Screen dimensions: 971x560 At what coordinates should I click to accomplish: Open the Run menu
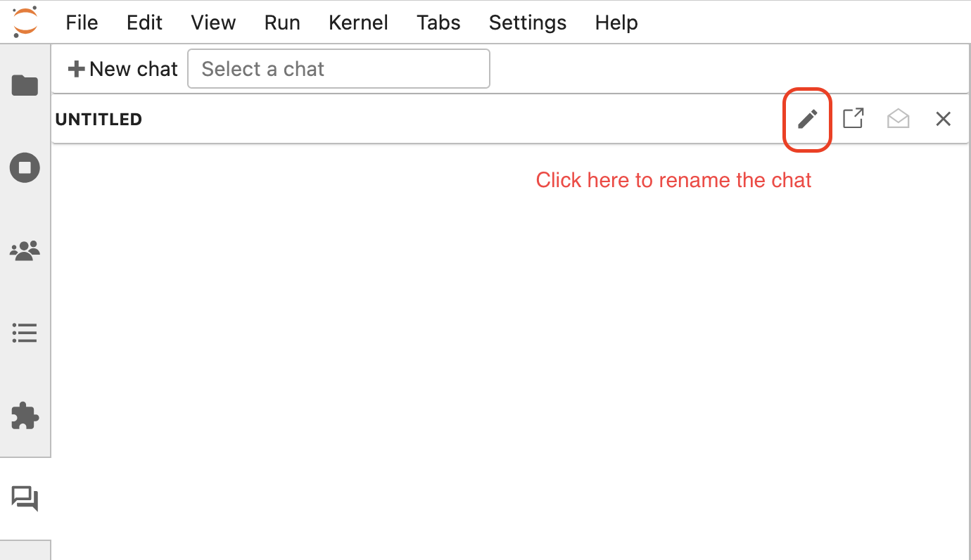point(282,23)
